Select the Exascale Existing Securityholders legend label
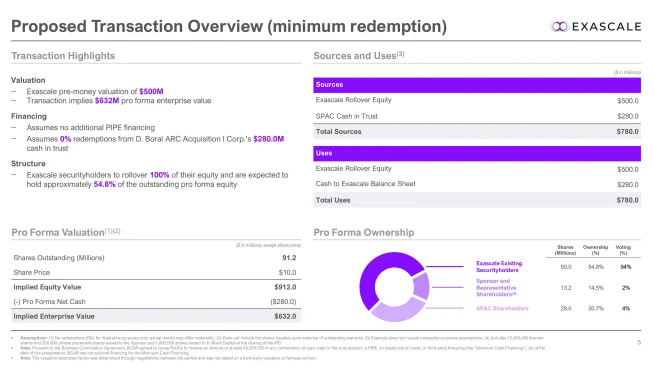The height and width of the screenshot is (382, 654). (499, 266)
